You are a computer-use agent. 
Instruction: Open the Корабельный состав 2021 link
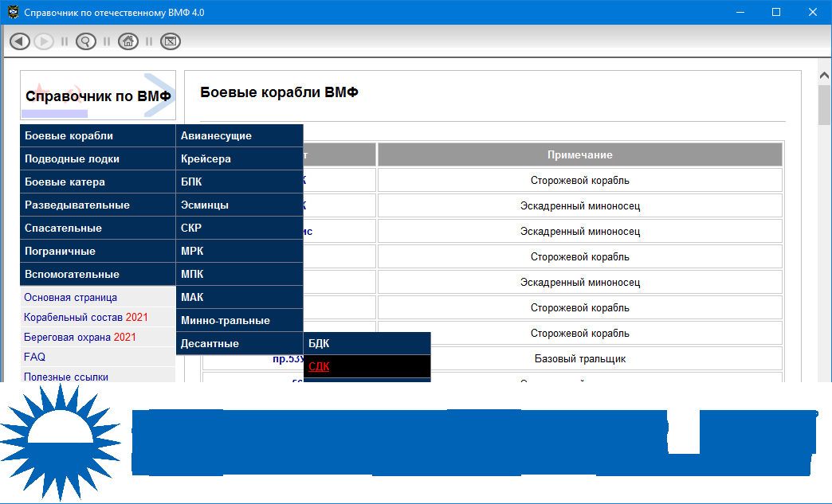coord(85,318)
